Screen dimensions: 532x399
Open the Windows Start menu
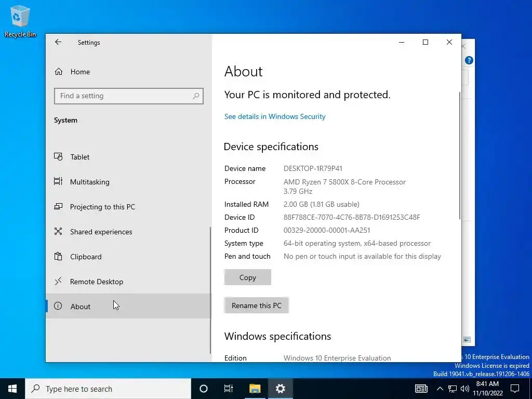12,389
